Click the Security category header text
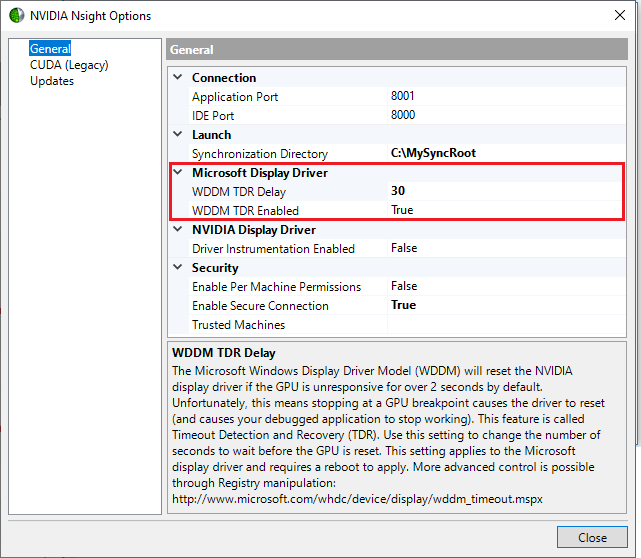This screenshot has height=558, width=641. 215,268
